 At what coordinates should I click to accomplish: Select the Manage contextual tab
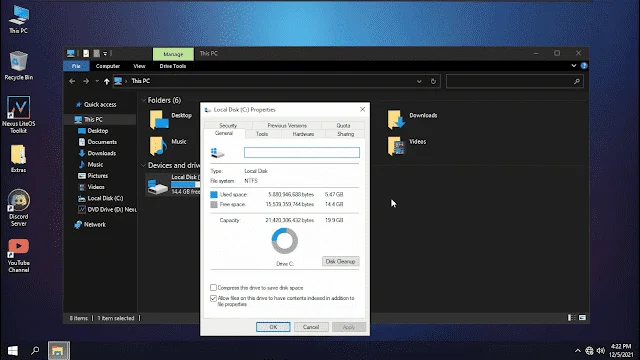(x=173, y=54)
